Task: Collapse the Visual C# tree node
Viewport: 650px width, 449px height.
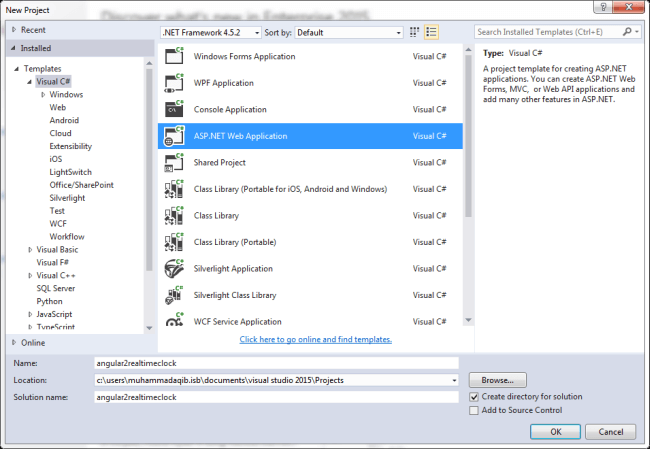Action: 29,82
